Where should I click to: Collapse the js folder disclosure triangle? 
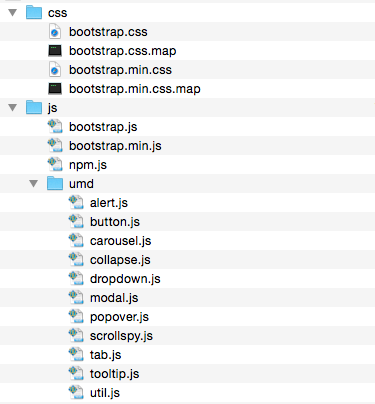13,108
